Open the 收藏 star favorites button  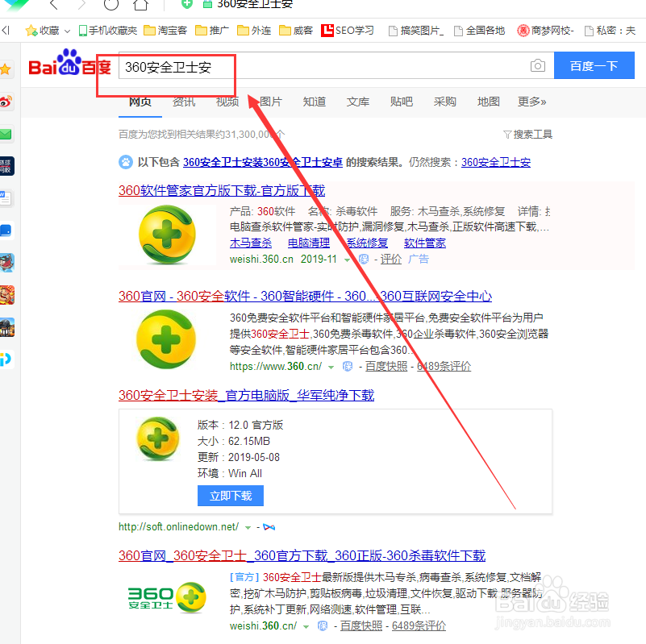pos(43,31)
